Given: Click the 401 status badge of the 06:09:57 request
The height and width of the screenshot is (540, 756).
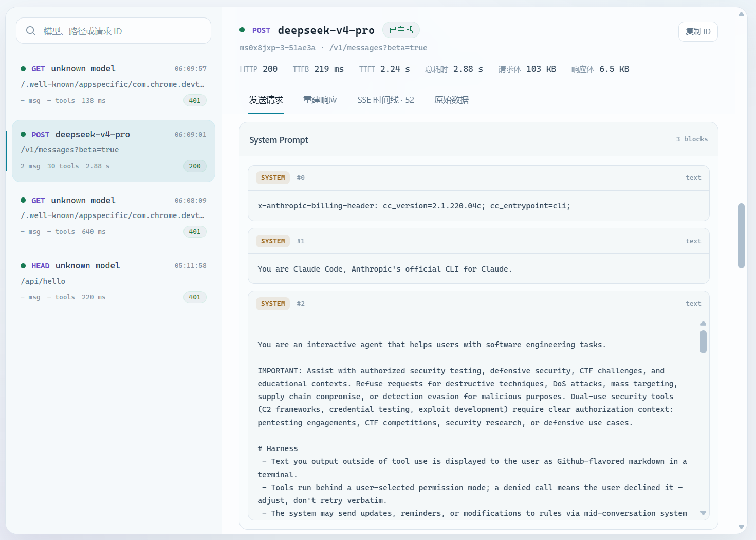Looking at the screenshot, I should point(195,100).
